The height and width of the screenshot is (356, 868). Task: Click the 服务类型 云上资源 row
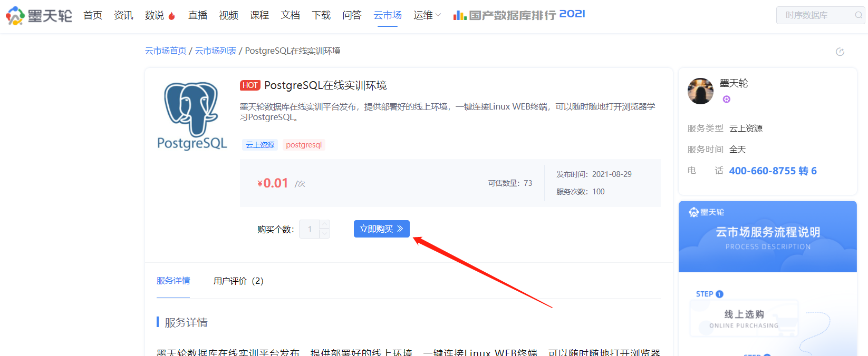[x=725, y=128]
